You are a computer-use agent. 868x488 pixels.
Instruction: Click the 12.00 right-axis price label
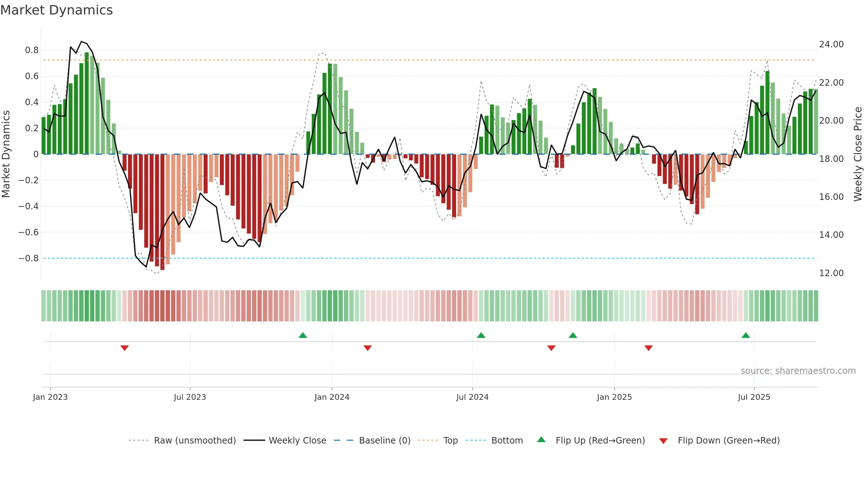pos(831,273)
